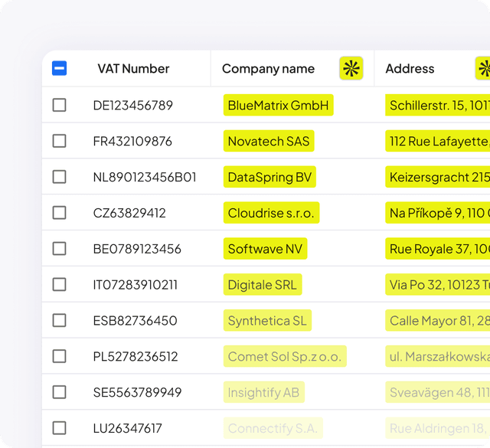Click the Address column header

(x=410, y=69)
